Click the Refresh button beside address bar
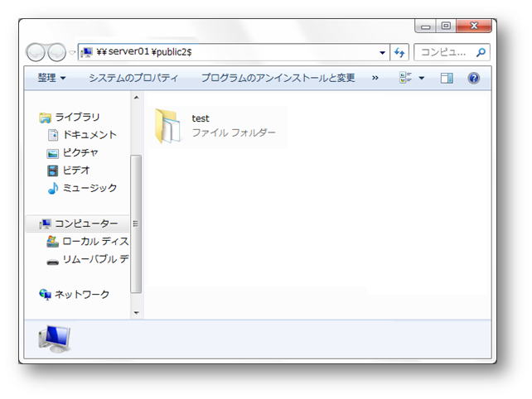Viewport: 532px width, 399px height. coord(399,52)
